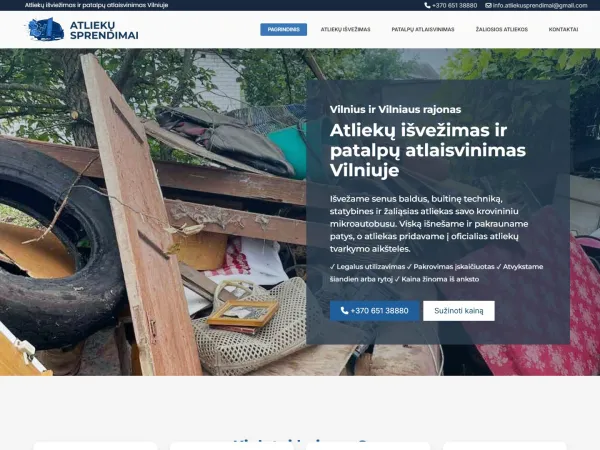Click the Sužinoti kainą button
The image size is (600, 450).
[x=458, y=311]
